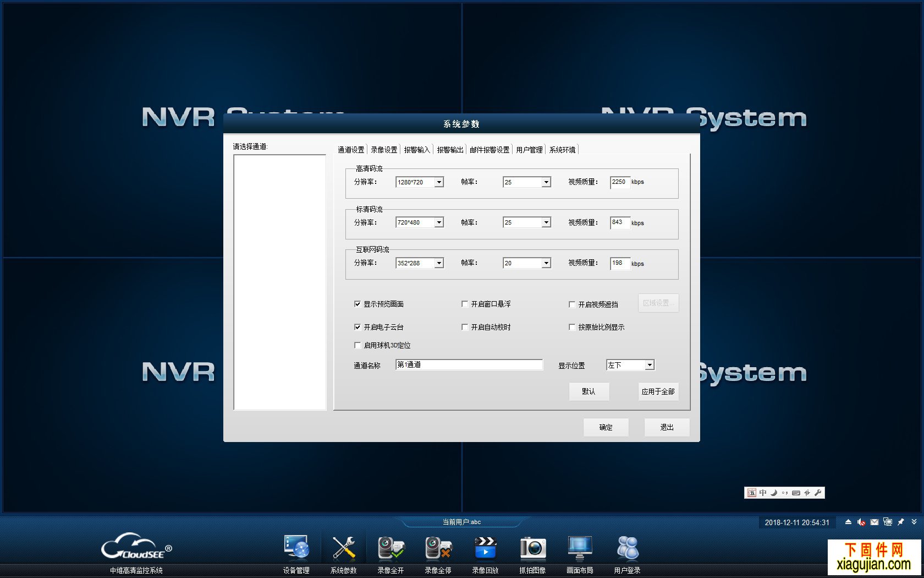Switch to 系统环境 tab

click(x=562, y=150)
